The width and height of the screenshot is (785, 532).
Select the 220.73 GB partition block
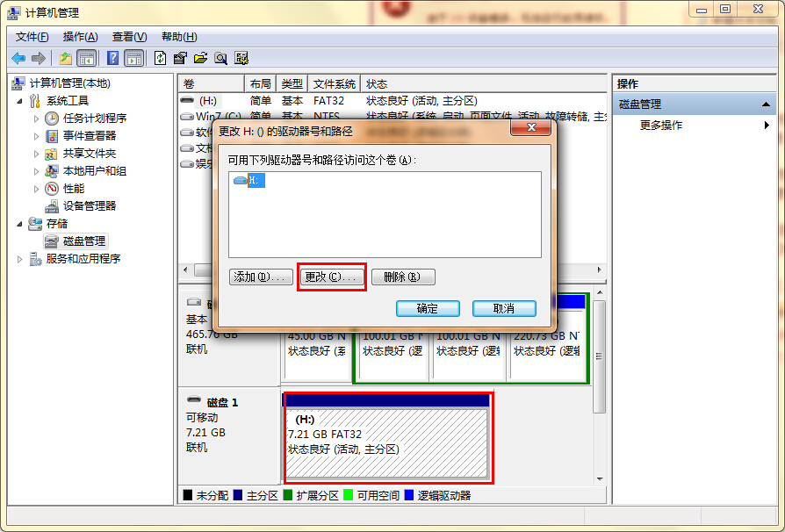[x=547, y=345]
